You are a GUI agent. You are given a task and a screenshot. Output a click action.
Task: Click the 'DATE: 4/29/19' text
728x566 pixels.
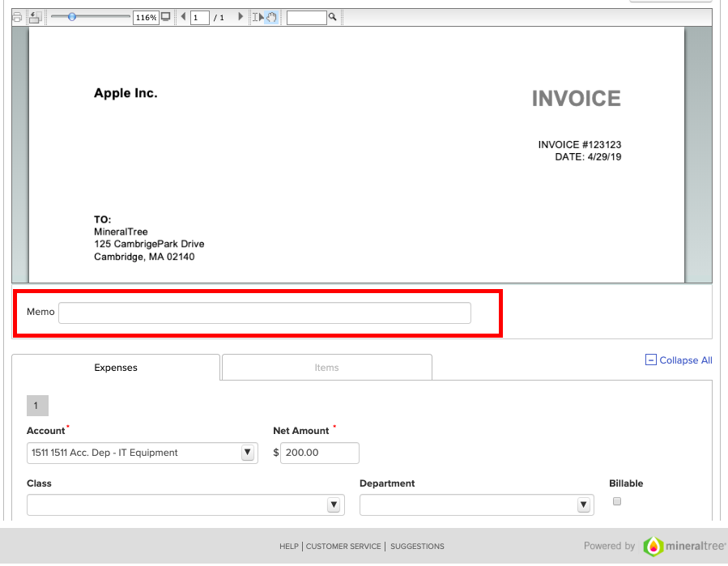588,157
